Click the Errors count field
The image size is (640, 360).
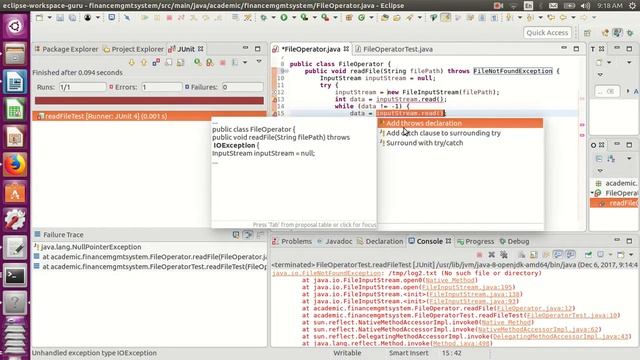coord(162,87)
